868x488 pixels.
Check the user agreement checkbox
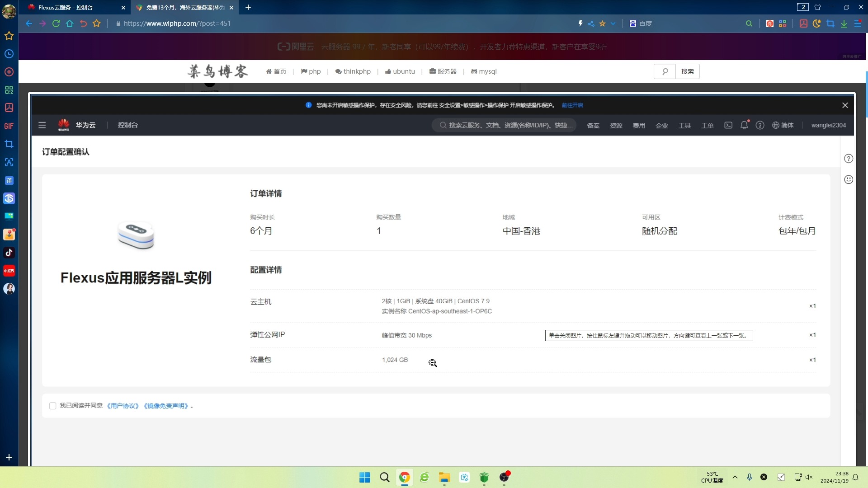(52, 405)
